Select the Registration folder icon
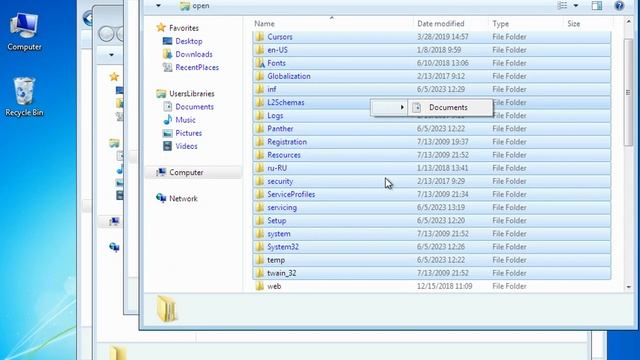640x360 pixels. (x=260, y=142)
